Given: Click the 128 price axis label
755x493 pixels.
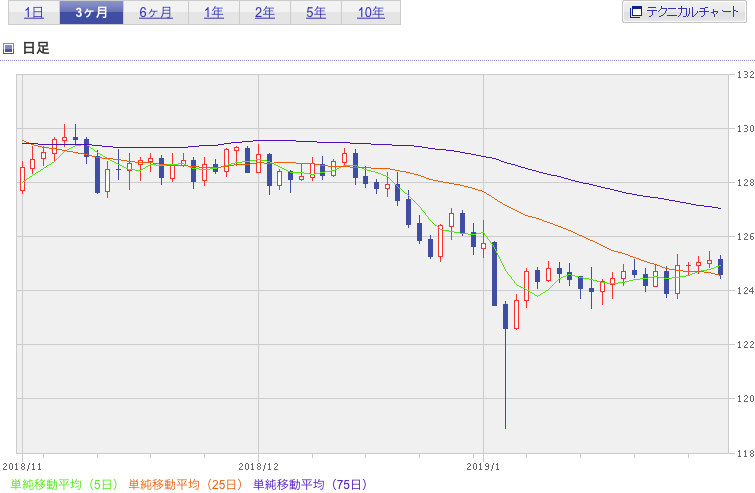Looking at the screenshot, I should click(x=745, y=182).
